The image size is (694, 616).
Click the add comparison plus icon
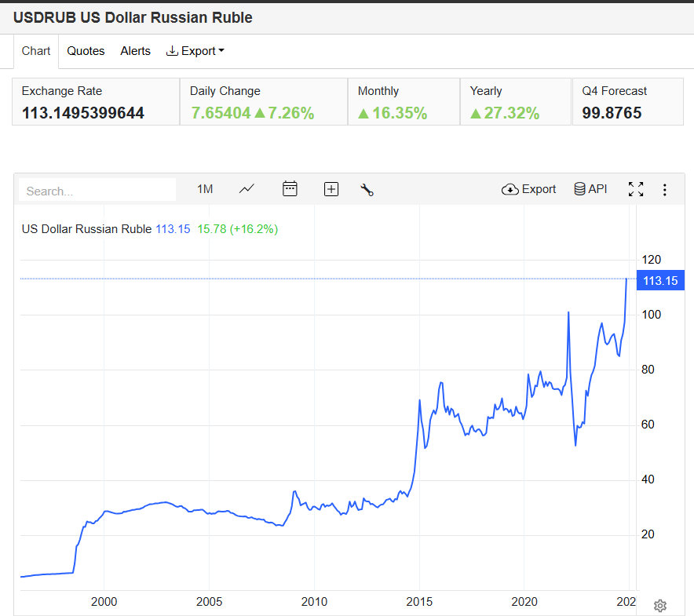click(331, 189)
